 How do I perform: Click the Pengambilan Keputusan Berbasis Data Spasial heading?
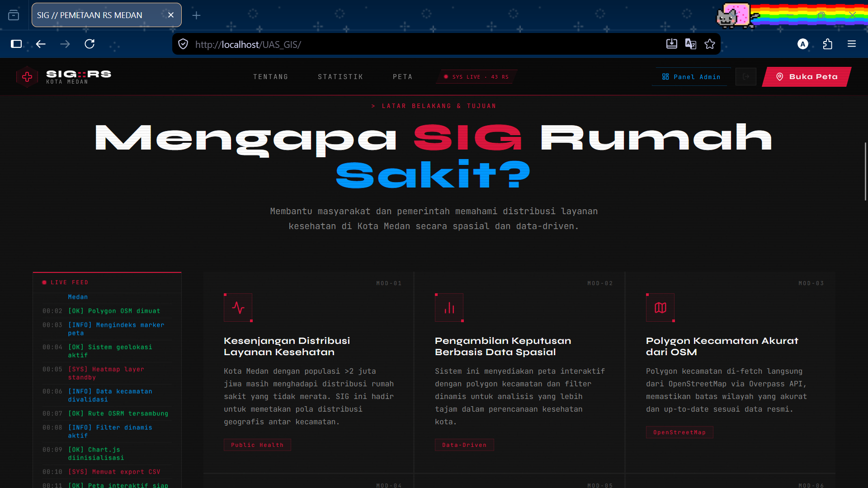point(503,347)
